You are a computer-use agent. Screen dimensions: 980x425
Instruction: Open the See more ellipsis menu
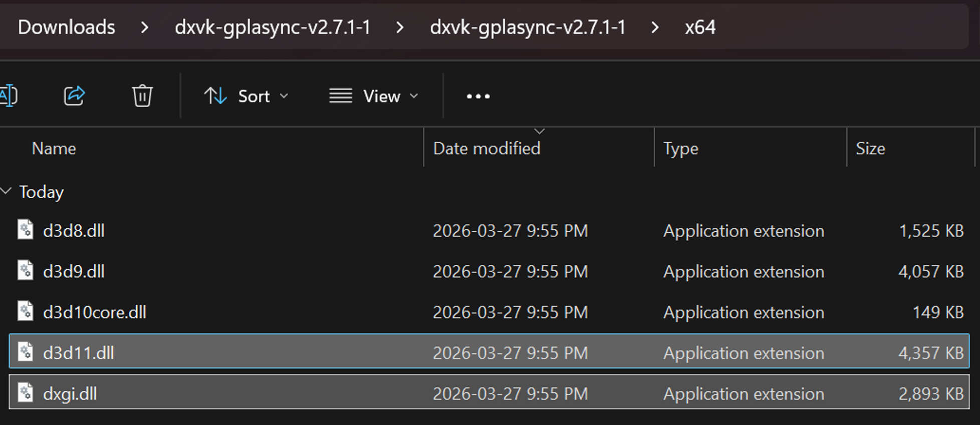(478, 96)
